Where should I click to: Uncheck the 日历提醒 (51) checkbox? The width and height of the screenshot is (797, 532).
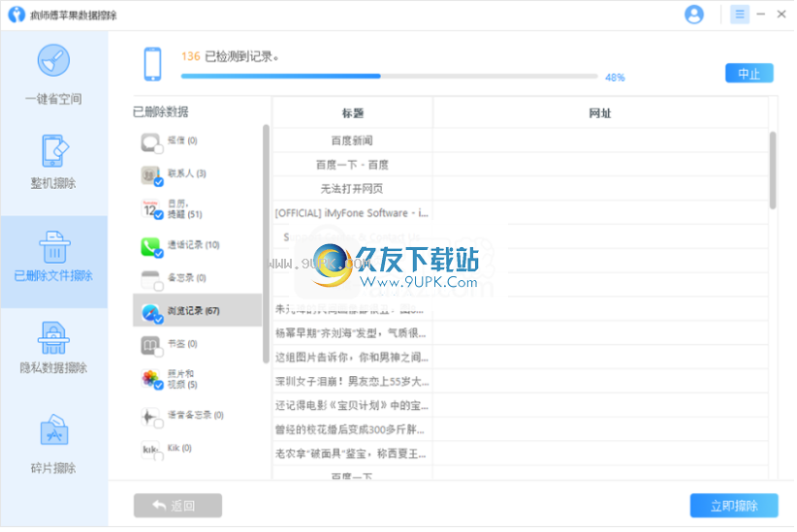click(x=159, y=215)
